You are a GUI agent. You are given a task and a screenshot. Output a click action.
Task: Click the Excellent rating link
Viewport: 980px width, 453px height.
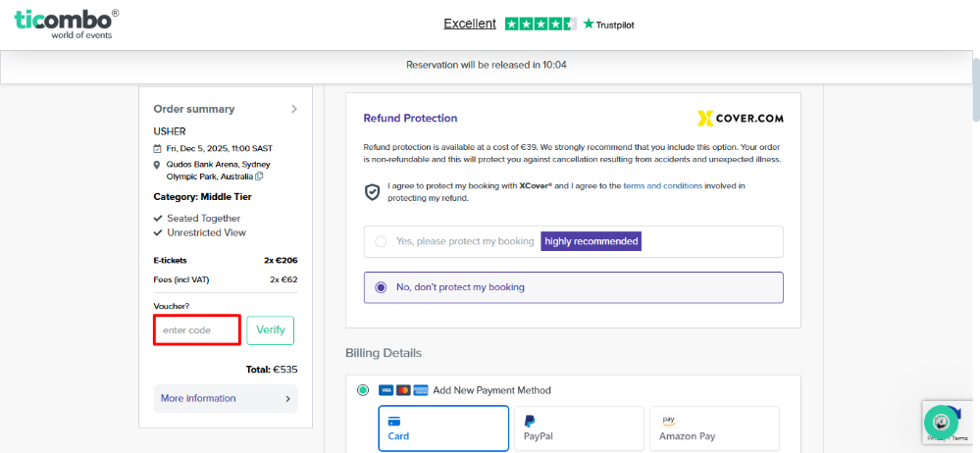(469, 24)
